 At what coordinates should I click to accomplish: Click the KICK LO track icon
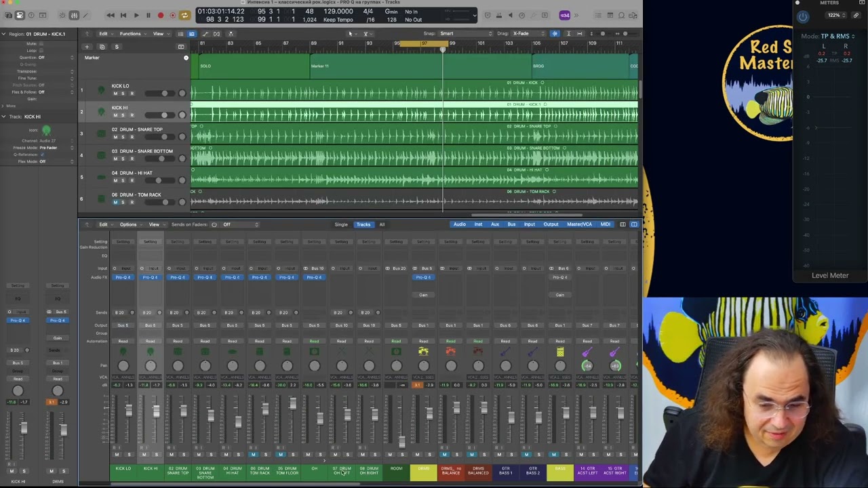tap(102, 90)
